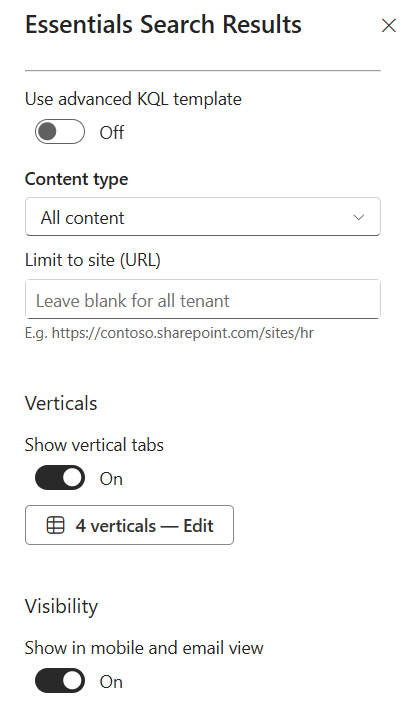Open the All content dropdown

[x=203, y=217]
